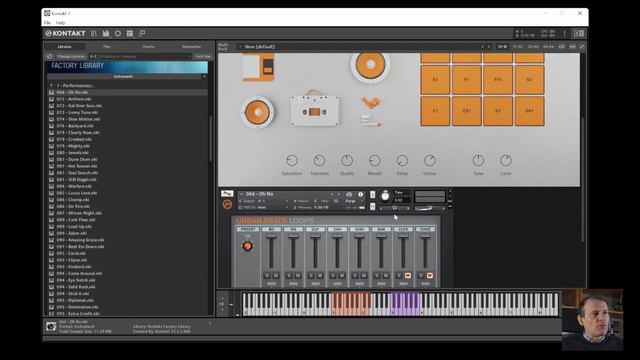
Task: Open the workspace/rack view icon
Action: (x=130, y=33)
